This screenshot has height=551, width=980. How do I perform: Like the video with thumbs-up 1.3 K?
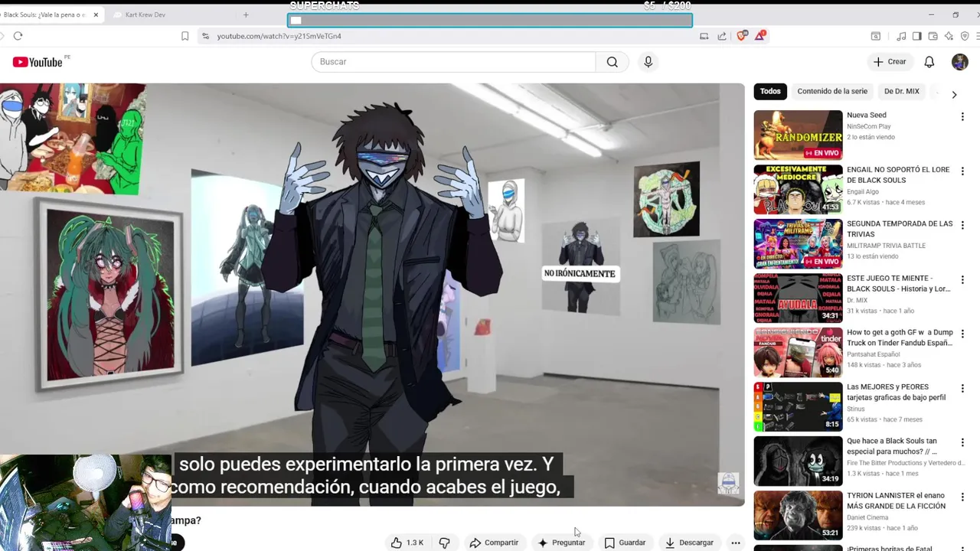click(x=407, y=543)
